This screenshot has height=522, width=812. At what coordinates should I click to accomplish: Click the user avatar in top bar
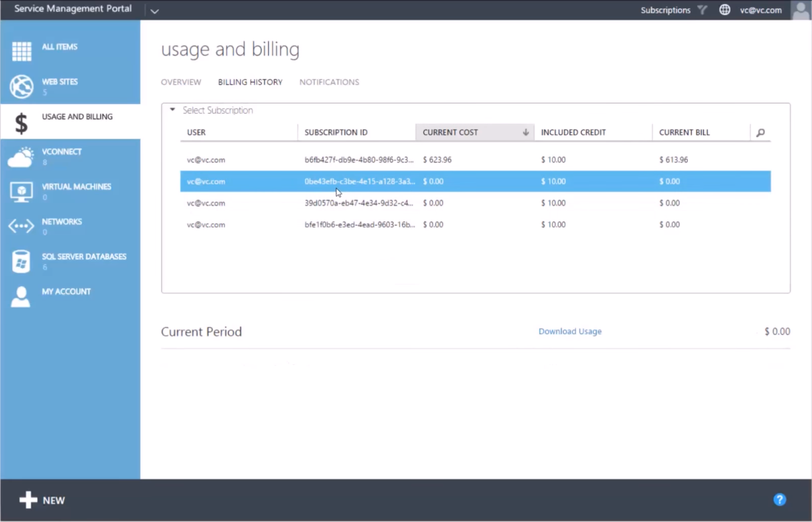801,10
